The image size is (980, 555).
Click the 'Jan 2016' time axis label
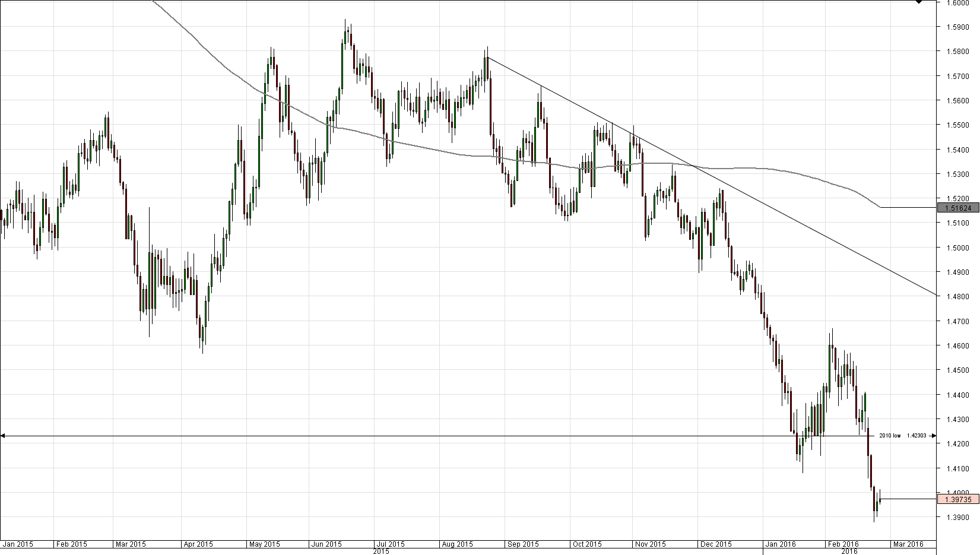[x=781, y=544]
